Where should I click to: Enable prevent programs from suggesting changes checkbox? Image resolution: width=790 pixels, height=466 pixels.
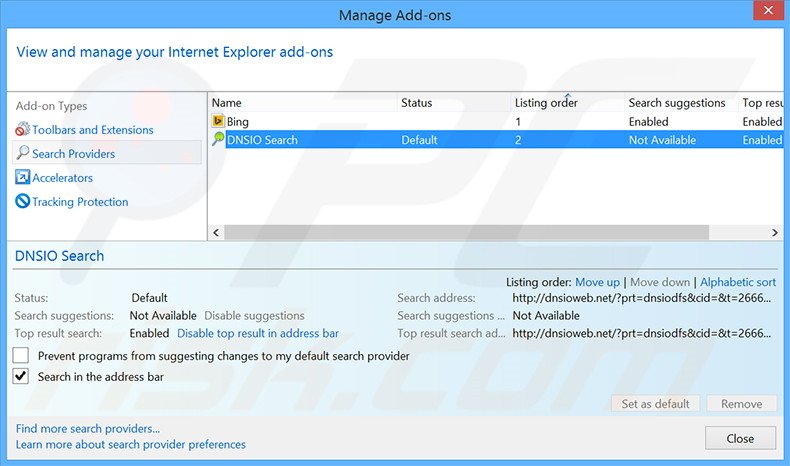(x=21, y=356)
